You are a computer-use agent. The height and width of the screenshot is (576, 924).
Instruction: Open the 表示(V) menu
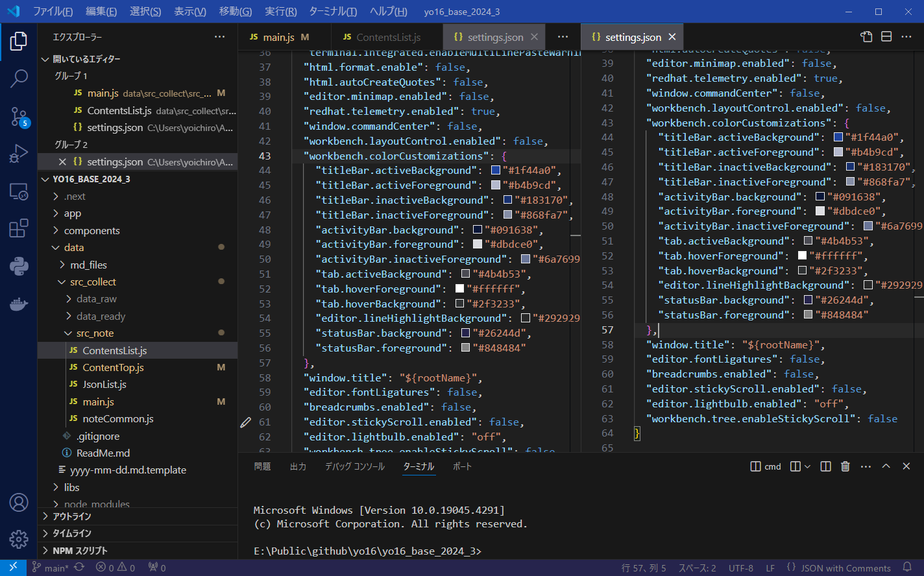190,12
